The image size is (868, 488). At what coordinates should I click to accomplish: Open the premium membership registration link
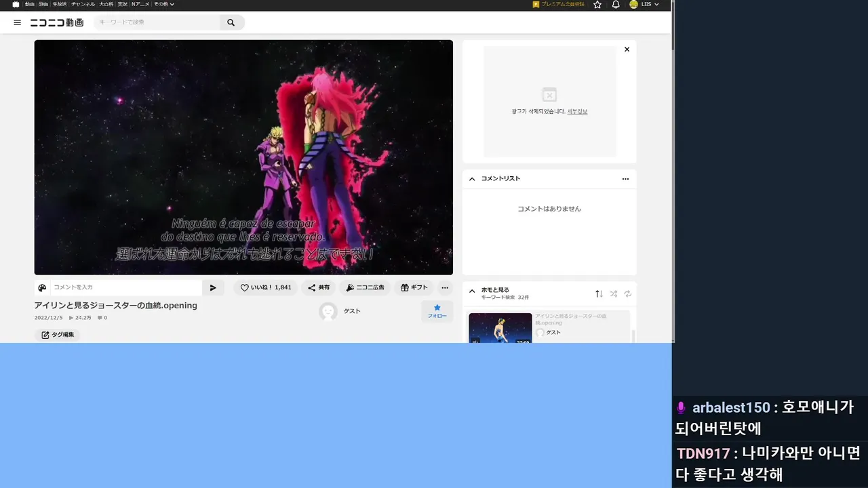pyautogui.click(x=559, y=4)
